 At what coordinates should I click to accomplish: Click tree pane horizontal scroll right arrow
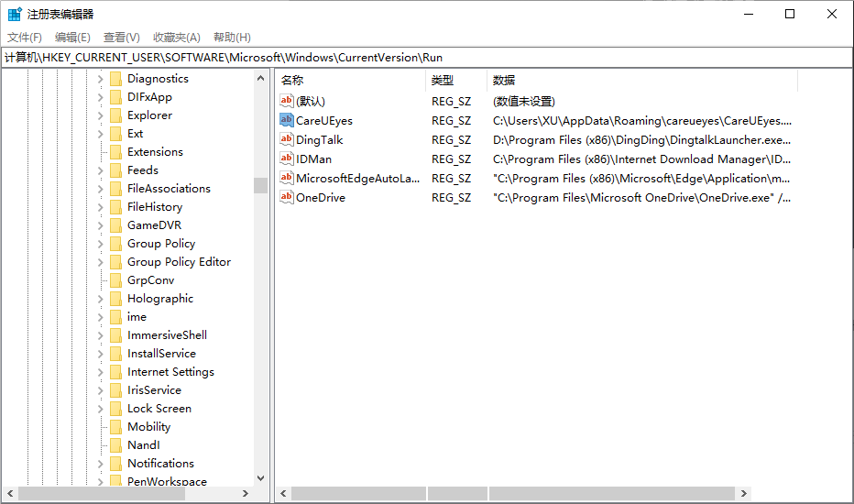246,493
